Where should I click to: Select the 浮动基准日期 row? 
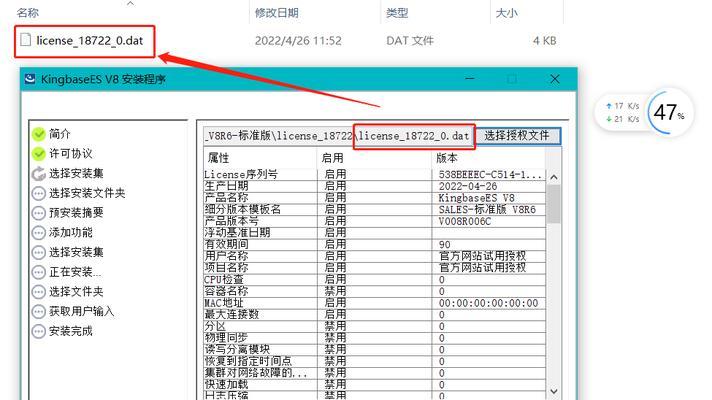coord(374,233)
